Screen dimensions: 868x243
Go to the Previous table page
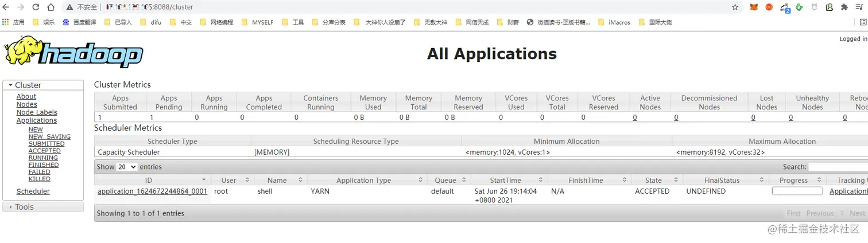tap(820, 213)
